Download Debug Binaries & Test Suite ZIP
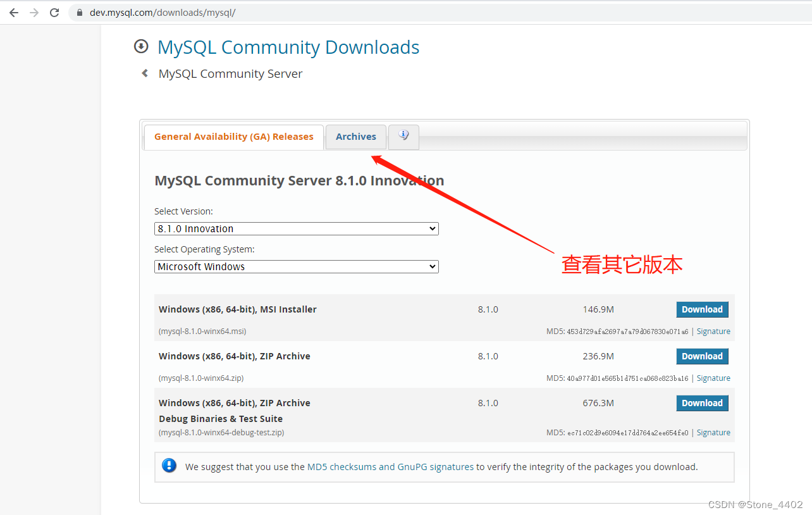Screen dimensions: 812x515 click(702, 403)
